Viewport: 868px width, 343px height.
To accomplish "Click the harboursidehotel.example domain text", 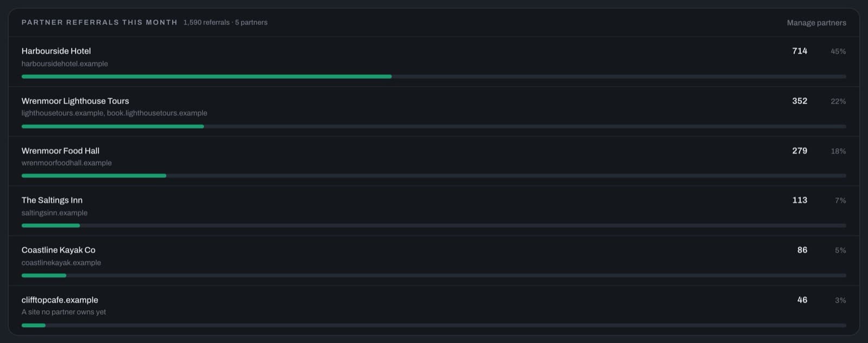I will click(x=65, y=63).
